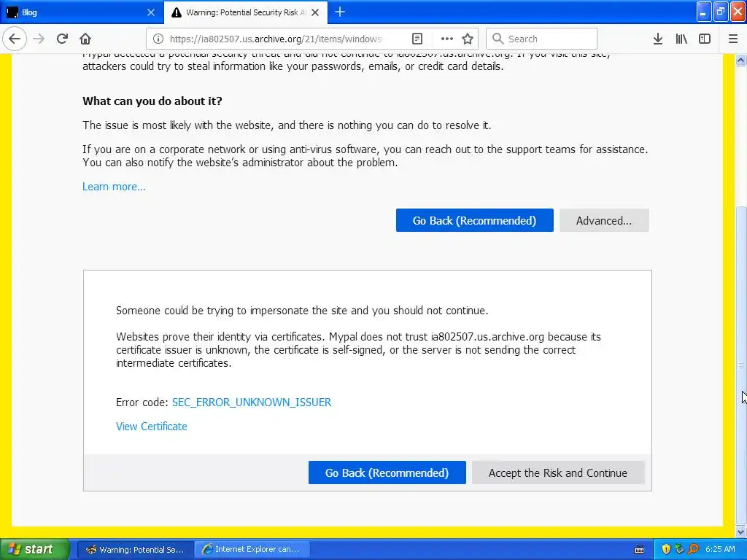
Task: Open the home page icon
Action: [85, 39]
